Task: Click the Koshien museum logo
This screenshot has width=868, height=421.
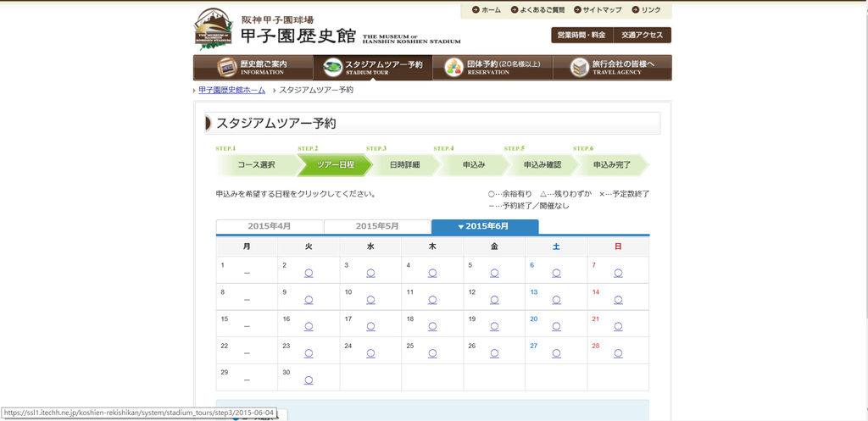Action: [x=220, y=29]
